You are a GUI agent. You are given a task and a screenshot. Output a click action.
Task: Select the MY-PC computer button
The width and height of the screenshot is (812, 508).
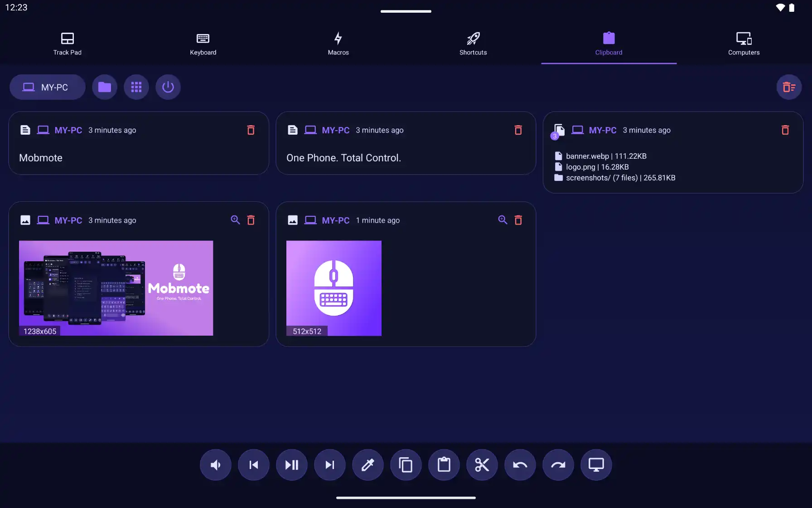pos(47,87)
